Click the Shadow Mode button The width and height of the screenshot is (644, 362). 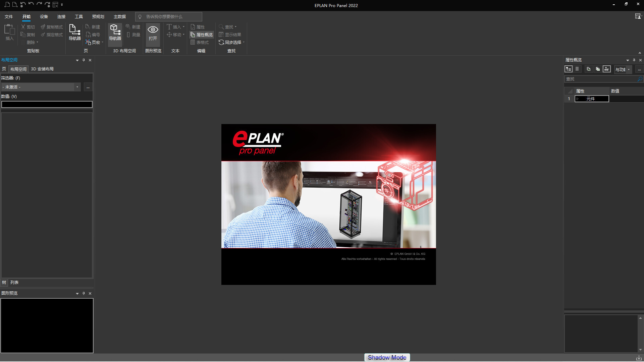point(387,357)
